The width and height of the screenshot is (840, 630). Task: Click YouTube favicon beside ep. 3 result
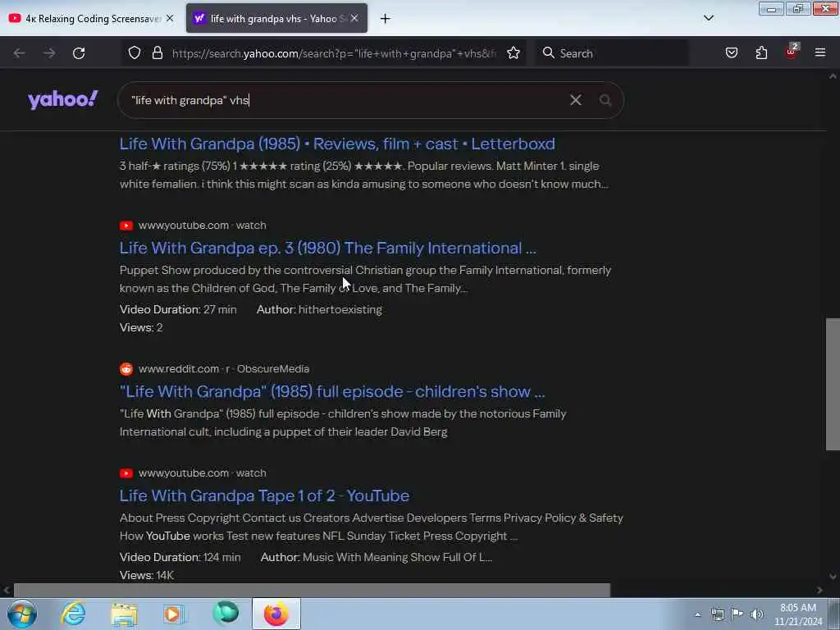coord(126,226)
